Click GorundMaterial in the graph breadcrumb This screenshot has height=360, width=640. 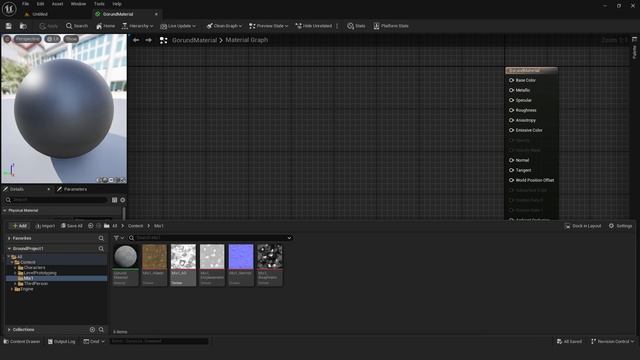(194, 40)
